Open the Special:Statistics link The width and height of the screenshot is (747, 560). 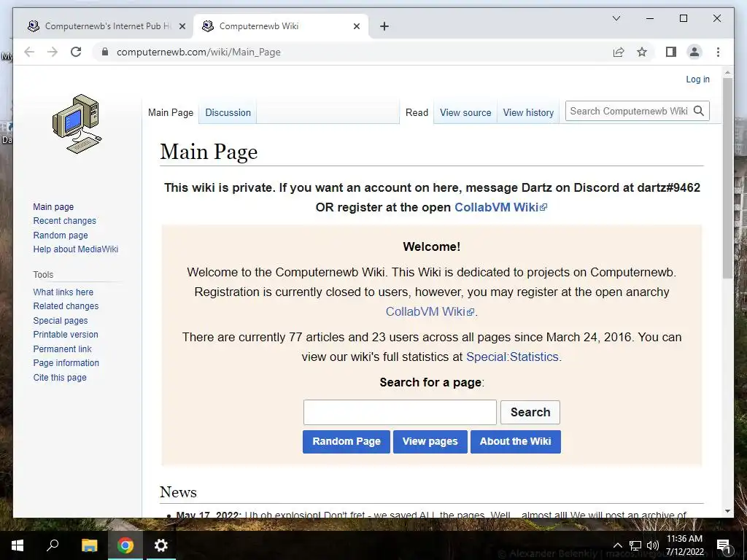(x=512, y=357)
